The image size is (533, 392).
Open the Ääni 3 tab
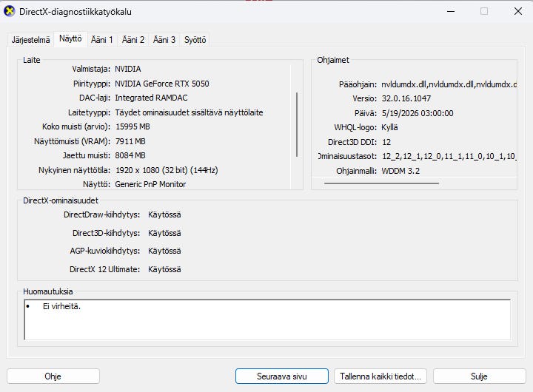tap(164, 40)
